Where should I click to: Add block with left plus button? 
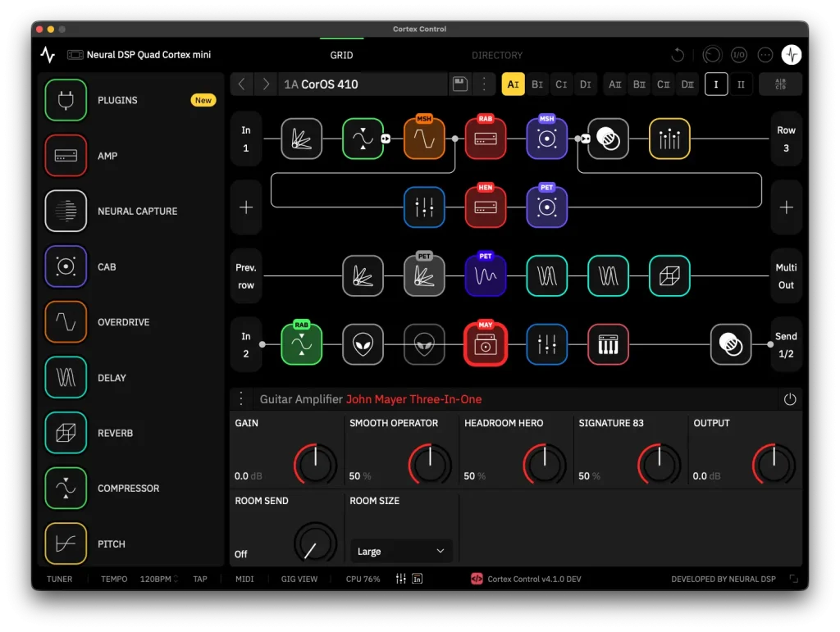pyautogui.click(x=246, y=207)
